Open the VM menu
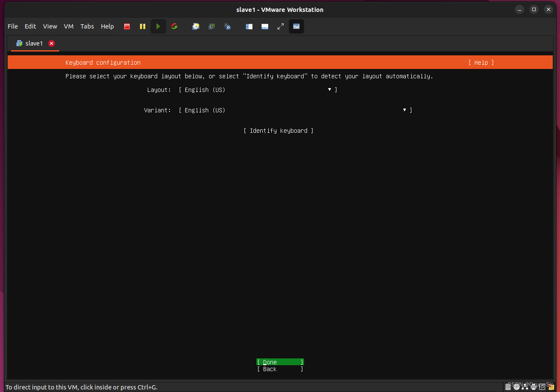This screenshot has height=392, width=560. click(69, 26)
